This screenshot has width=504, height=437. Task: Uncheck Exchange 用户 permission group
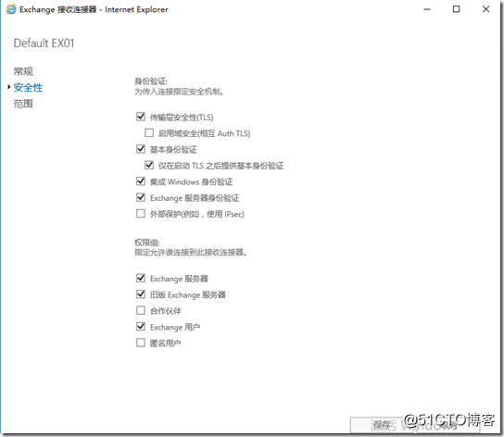coord(141,327)
